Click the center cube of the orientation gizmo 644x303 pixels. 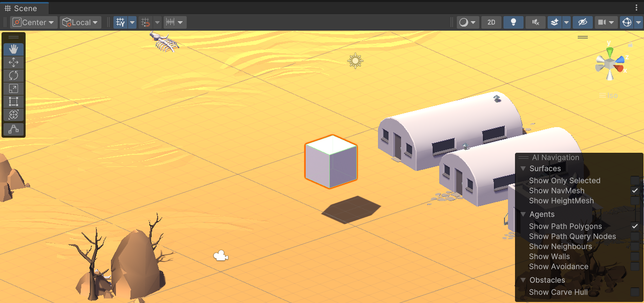pyautogui.click(x=609, y=64)
